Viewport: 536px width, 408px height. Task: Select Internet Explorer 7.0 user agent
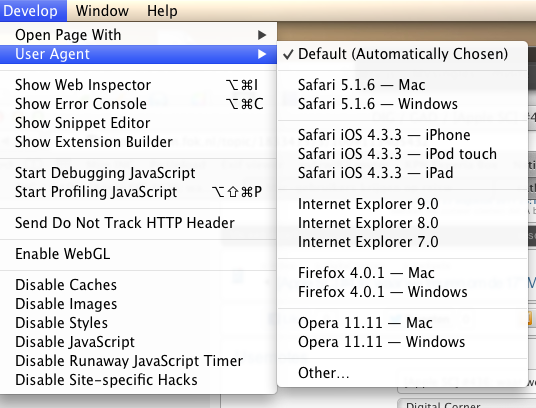(x=402, y=242)
